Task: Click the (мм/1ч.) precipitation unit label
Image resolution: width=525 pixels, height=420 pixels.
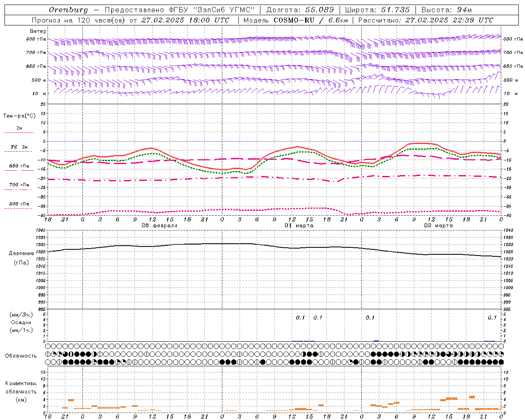Action: (x=21, y=330)
